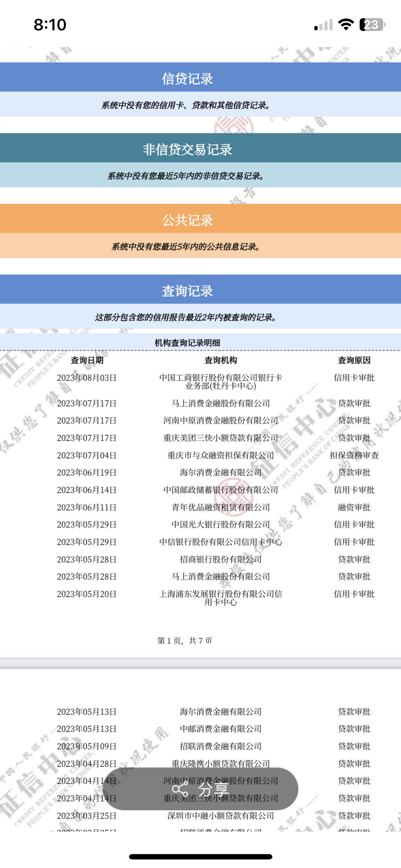Click 招商银行股份有限公司 institution name
Screen dimensions: 401x868
point(221,559)
